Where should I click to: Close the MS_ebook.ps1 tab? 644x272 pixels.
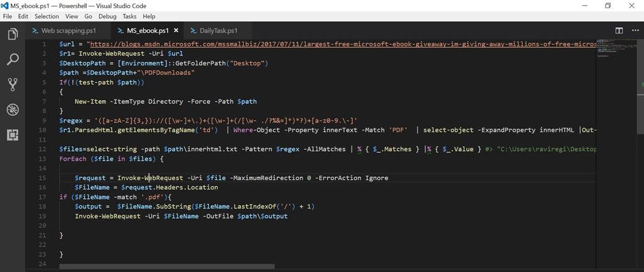[x=176, y=30]
